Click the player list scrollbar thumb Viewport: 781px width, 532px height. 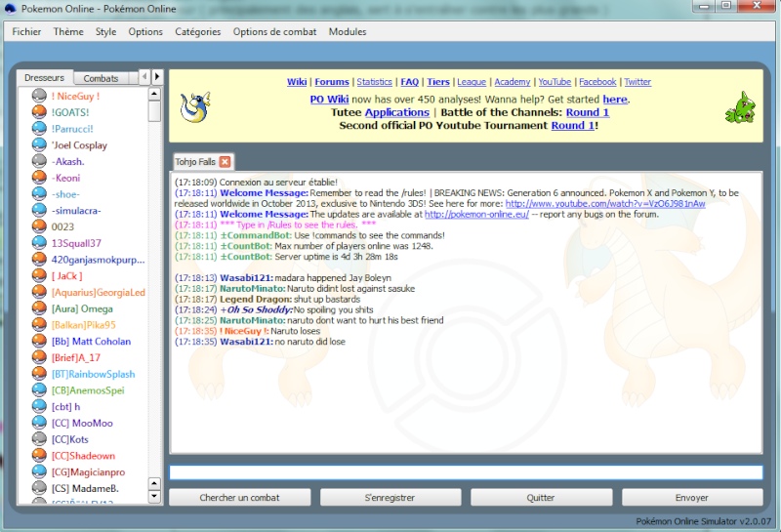point(154,111)
